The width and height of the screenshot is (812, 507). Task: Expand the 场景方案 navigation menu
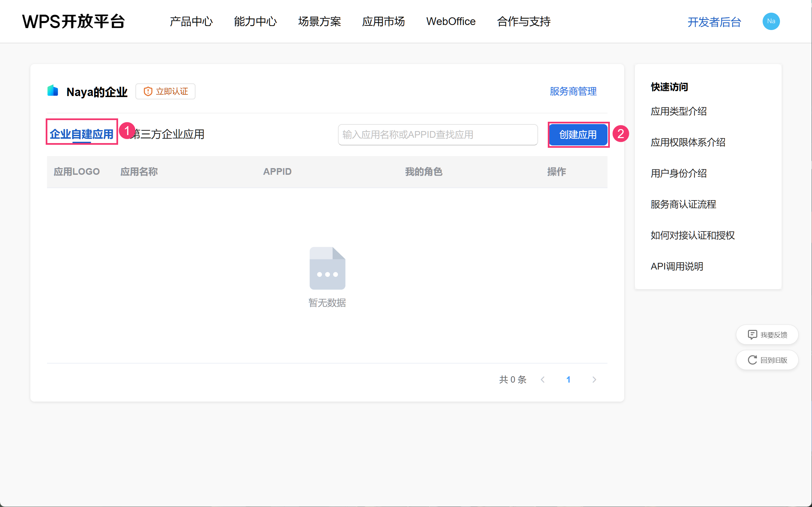[x=319, y=21]
